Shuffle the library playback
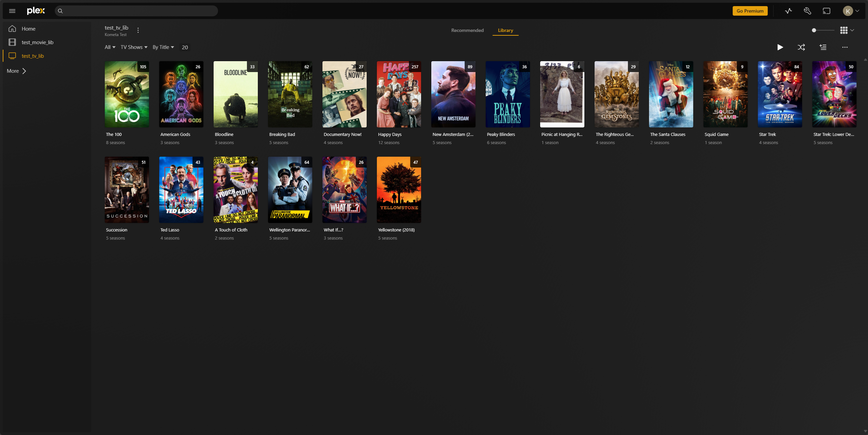Viewport: 868px width, 435px height. tap(801, 47)
